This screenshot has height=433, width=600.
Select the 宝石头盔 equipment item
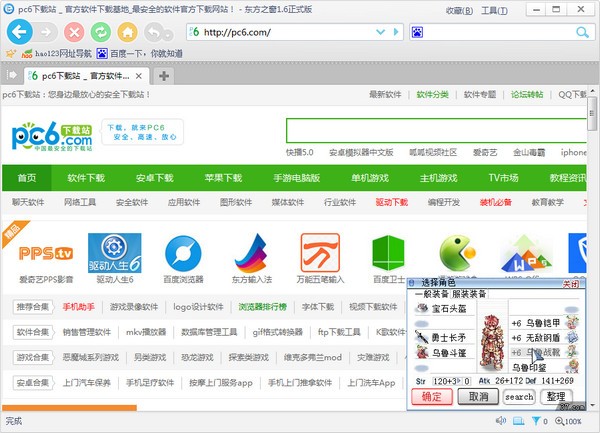pos(444,308)
